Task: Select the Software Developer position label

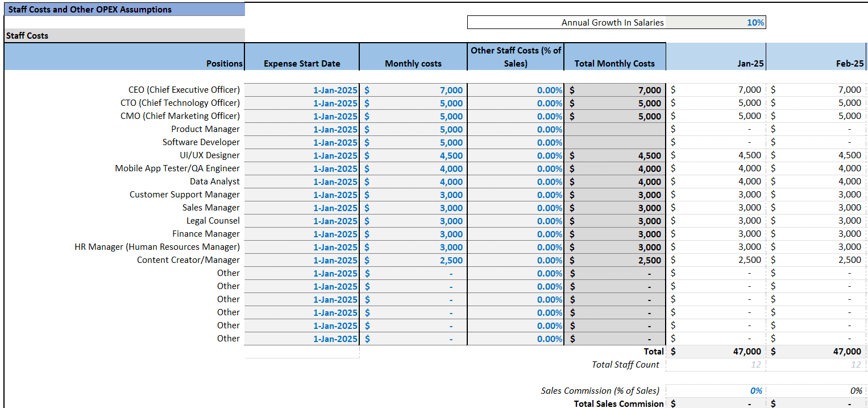Action: 201,142
